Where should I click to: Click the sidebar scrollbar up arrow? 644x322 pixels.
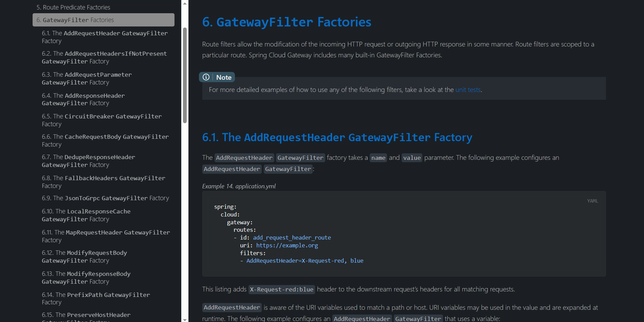pyautogui.click(x=185, y=3)
